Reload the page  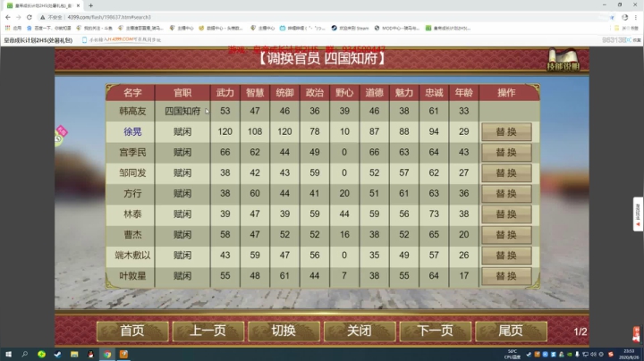point(30,17)
